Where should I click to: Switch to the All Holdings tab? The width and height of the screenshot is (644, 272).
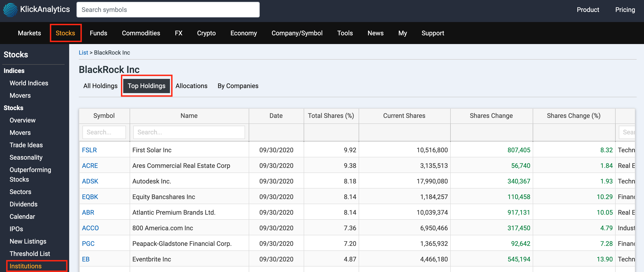[x=100, y=86]
